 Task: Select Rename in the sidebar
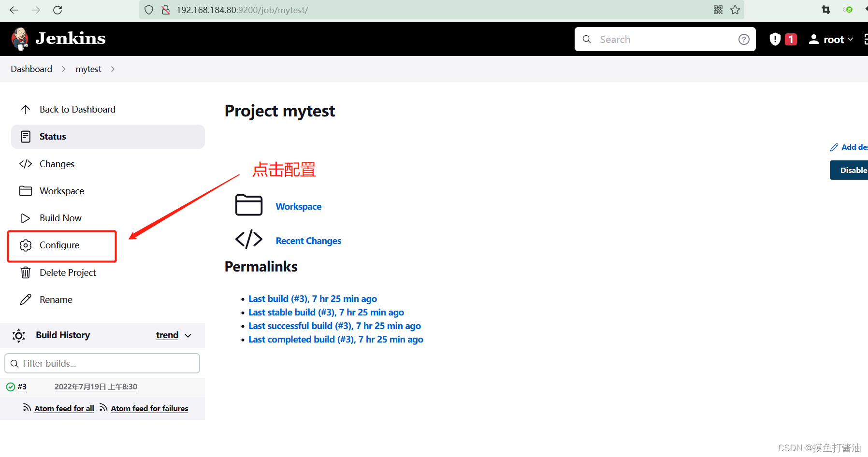(108, 300)
